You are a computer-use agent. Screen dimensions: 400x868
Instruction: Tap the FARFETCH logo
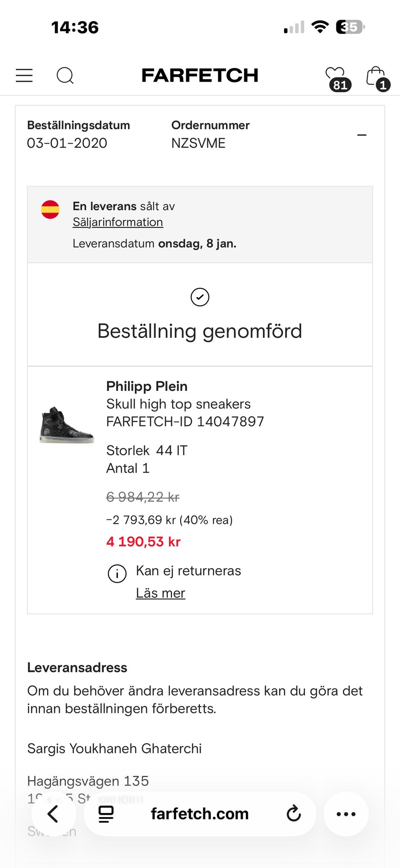coord(200,75)
